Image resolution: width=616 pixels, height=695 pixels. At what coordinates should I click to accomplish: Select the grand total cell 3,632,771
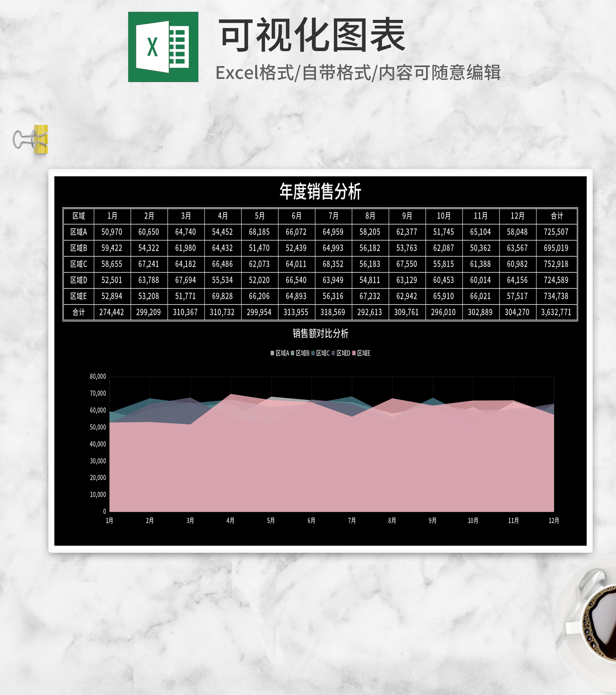556,312
